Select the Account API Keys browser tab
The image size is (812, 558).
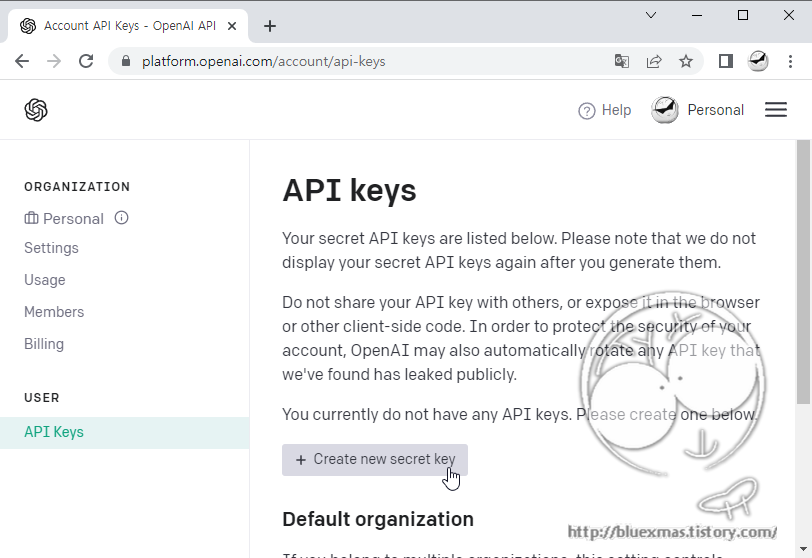click(x=128, y=26)
